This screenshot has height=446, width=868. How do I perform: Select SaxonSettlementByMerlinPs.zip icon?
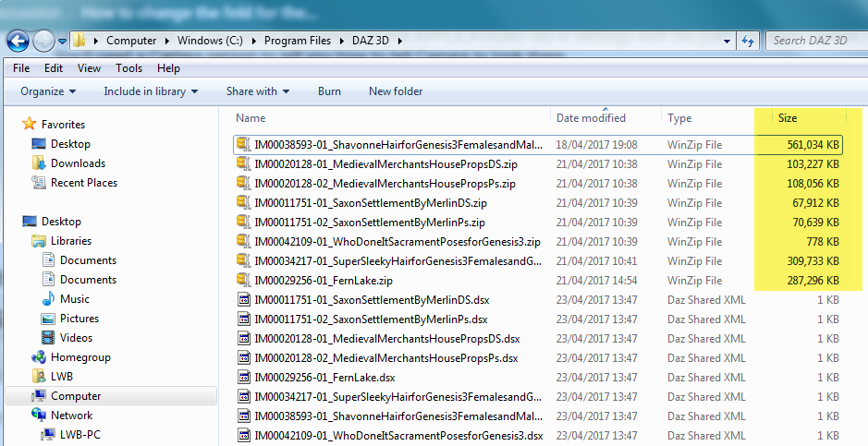point(243,222)
